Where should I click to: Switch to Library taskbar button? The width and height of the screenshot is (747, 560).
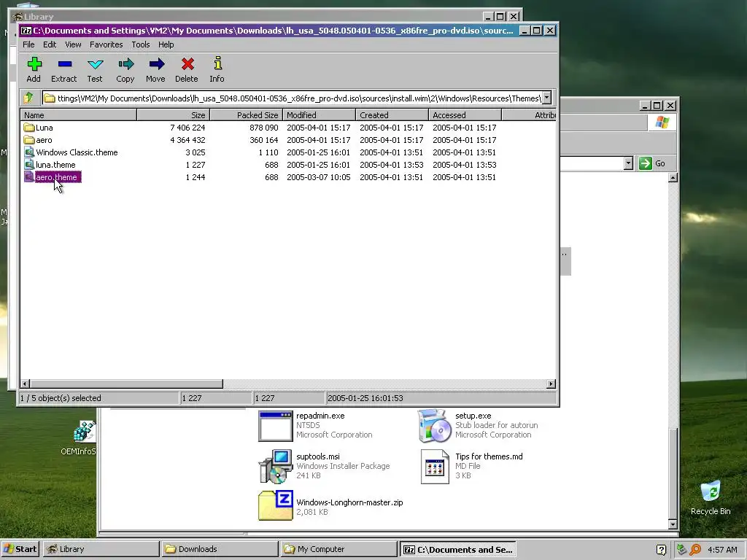click(101, 549)
